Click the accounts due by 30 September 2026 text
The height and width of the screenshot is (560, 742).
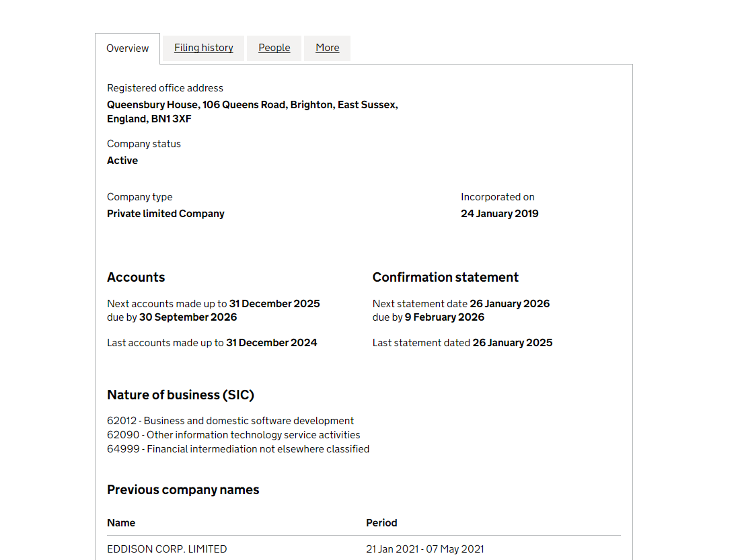point(172,317)
